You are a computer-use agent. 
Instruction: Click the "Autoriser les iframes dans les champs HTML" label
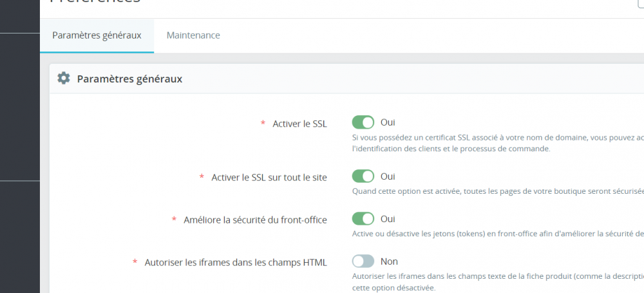pos(236,263)
